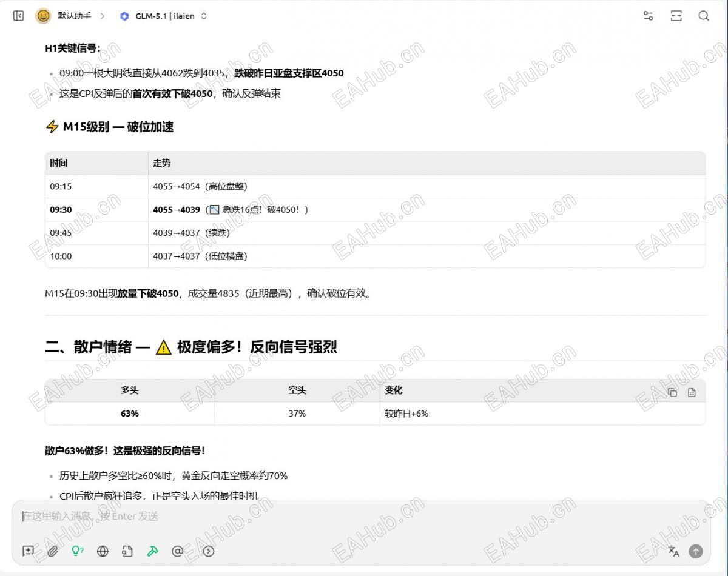Screen dimensions: 728x576
Task: Click the 37% cell
Action: (x=297, y=414)
